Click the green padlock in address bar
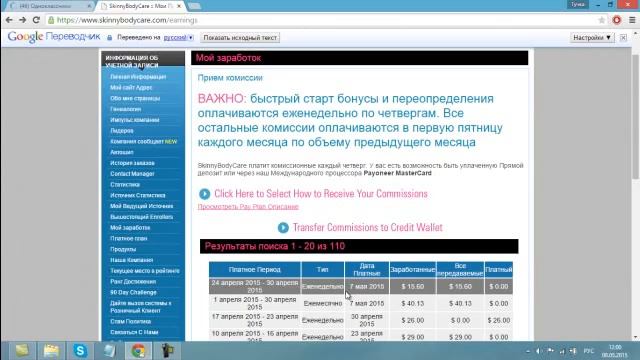 click(x=51, y=20)
